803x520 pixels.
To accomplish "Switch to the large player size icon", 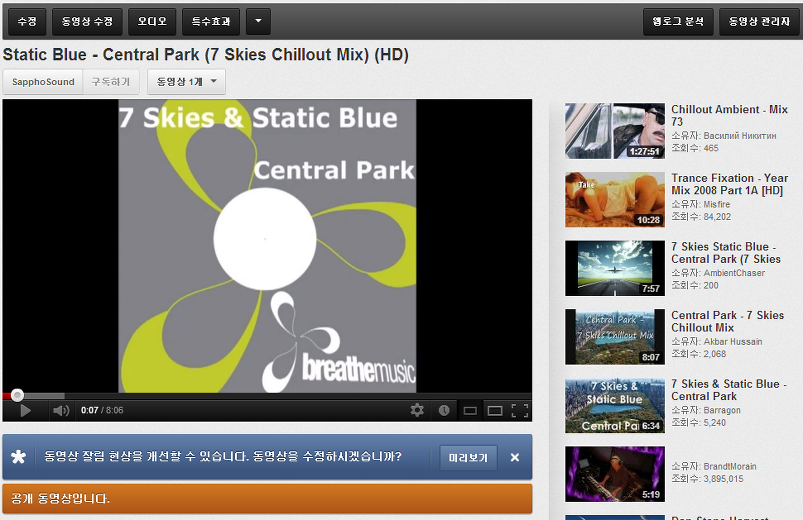I will pos(495,410).
